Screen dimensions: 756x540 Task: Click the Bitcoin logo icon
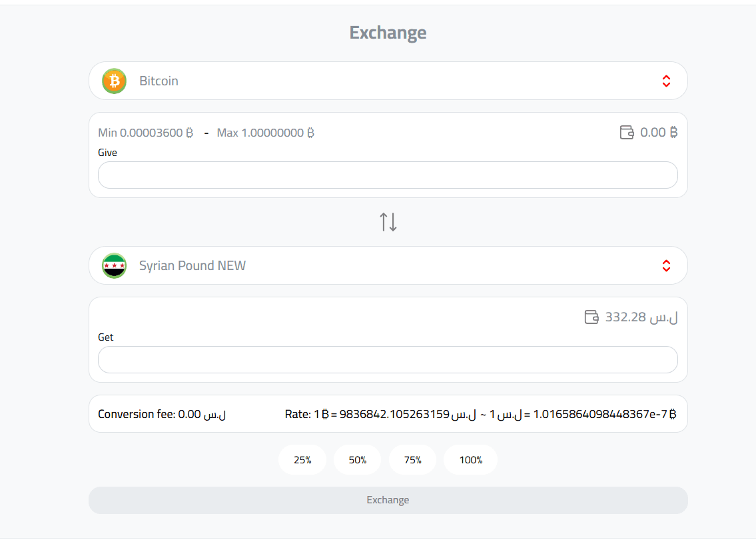point(114,81)
